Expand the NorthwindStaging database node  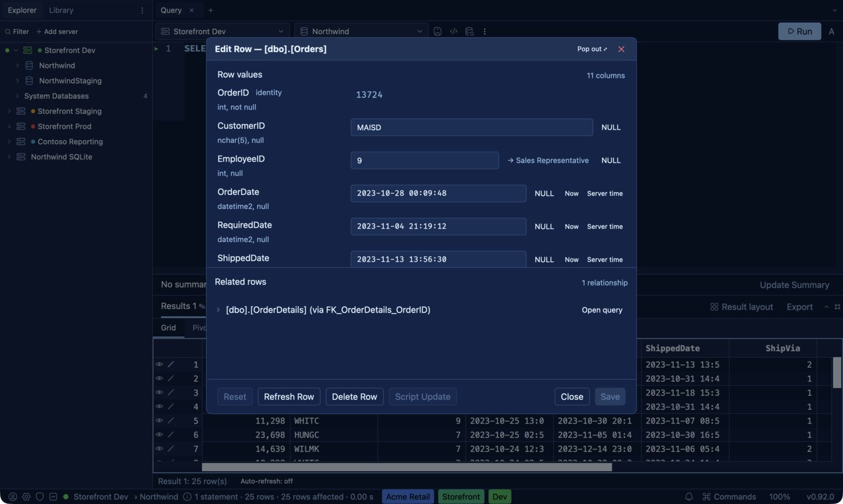(x=17, y=81)
